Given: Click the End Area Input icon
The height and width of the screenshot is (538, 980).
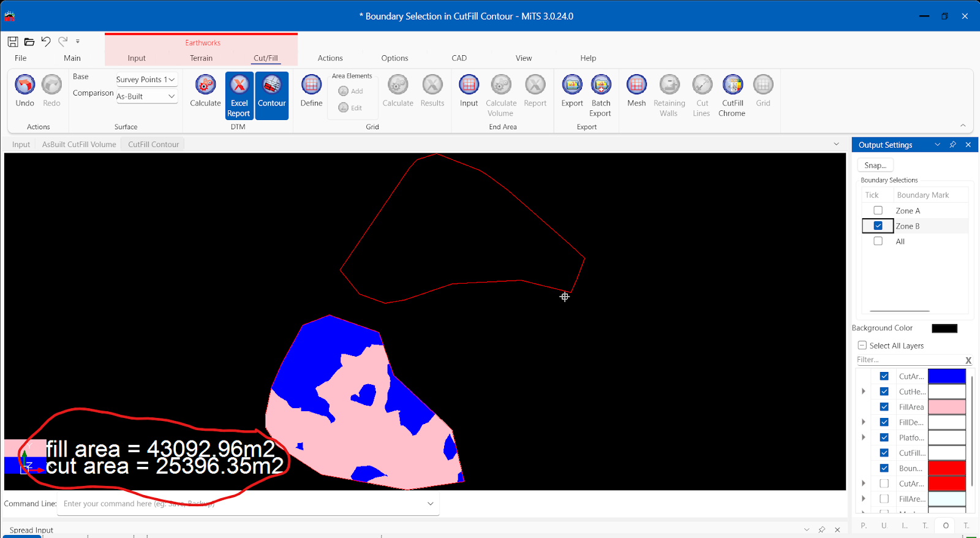Looking at the screenshot, I should [469, 85].
